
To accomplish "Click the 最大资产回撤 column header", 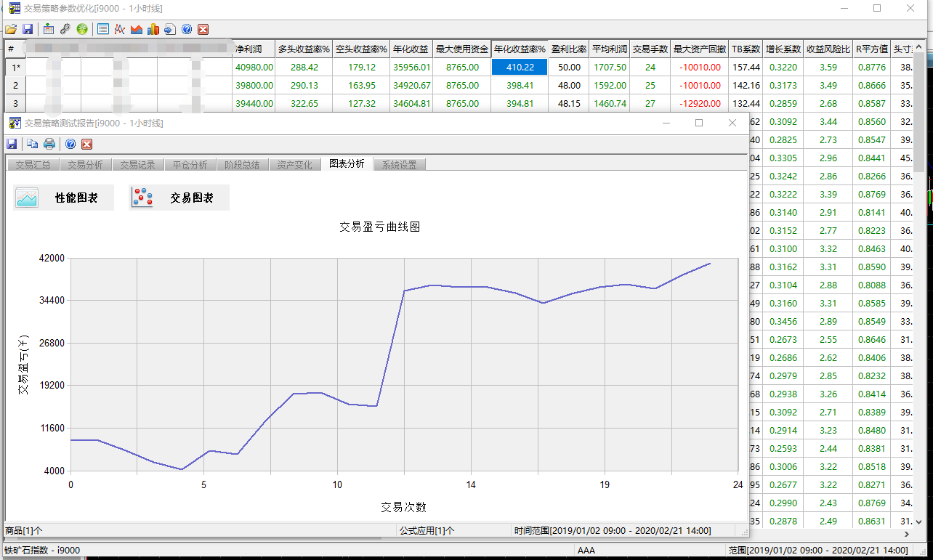I will [699, 49].
